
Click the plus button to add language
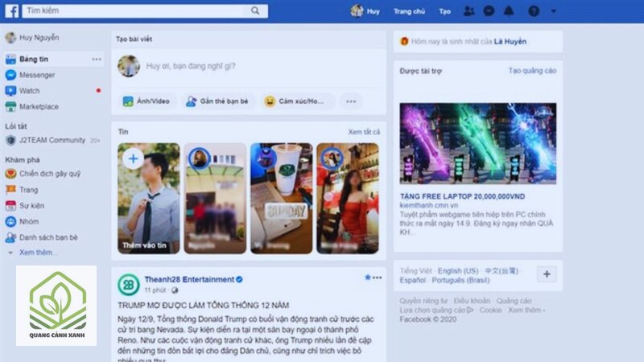click(x=547, y=274)
